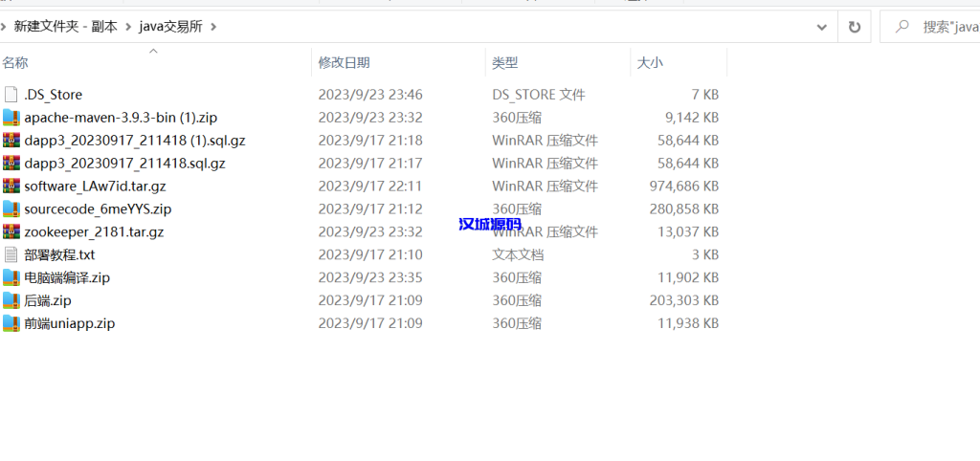This screenshot has height=461, width=980.
Task: Select the software_LAw7id.tar.gz WinRAR icon
Action: point(11,187)
